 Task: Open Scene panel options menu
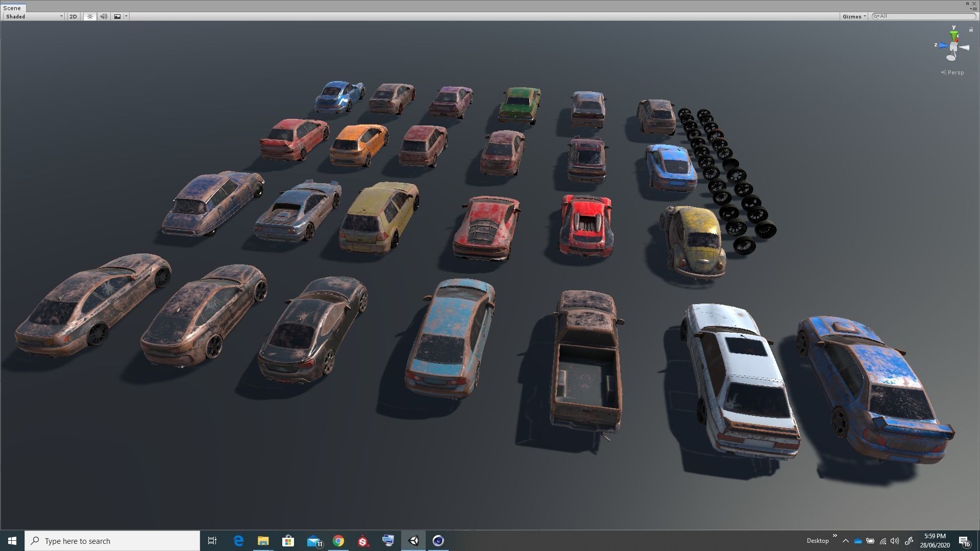[x=973, y=9]
